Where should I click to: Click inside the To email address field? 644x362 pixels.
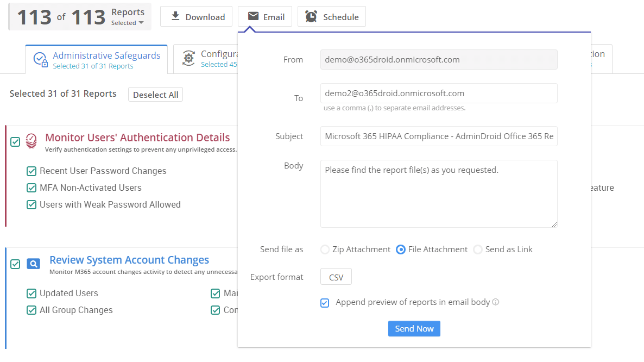coord(438,93)
